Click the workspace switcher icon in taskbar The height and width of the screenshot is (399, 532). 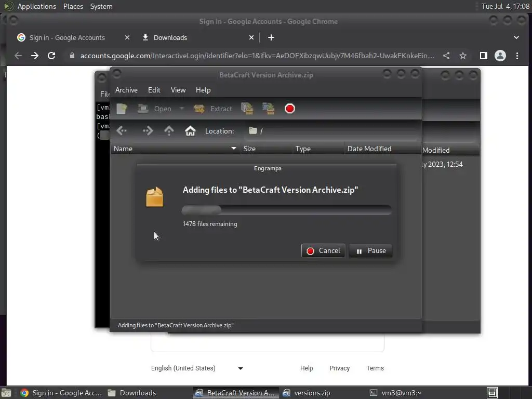pos(493,393)
